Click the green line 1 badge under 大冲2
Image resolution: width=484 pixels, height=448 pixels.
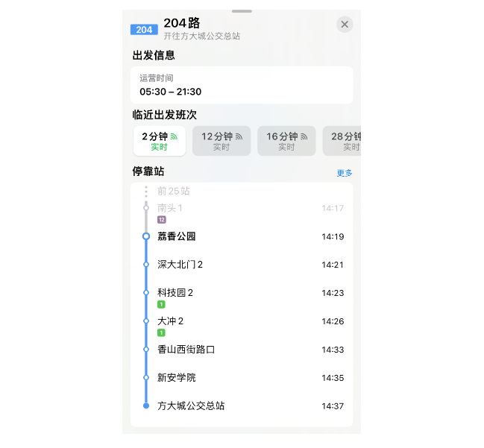pyautogui.click(x=161, y=332)
